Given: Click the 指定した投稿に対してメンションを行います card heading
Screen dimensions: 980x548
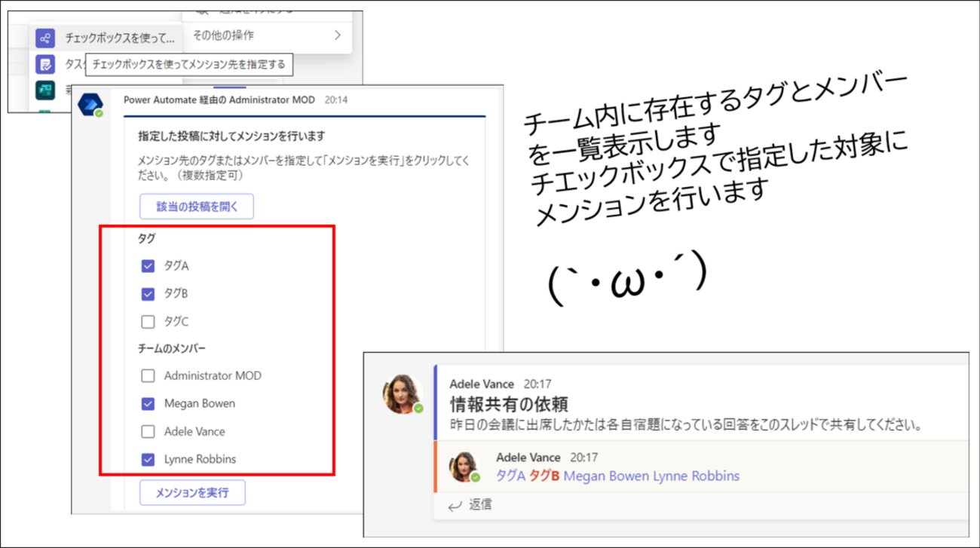Looking at the screenshot, I should (231, 136).
